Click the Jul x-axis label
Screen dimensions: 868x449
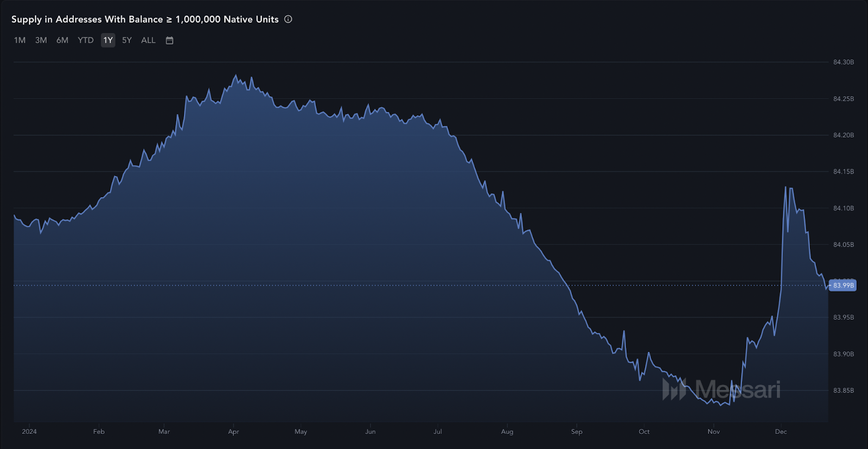pyautogui.click(x=437, y=432)
